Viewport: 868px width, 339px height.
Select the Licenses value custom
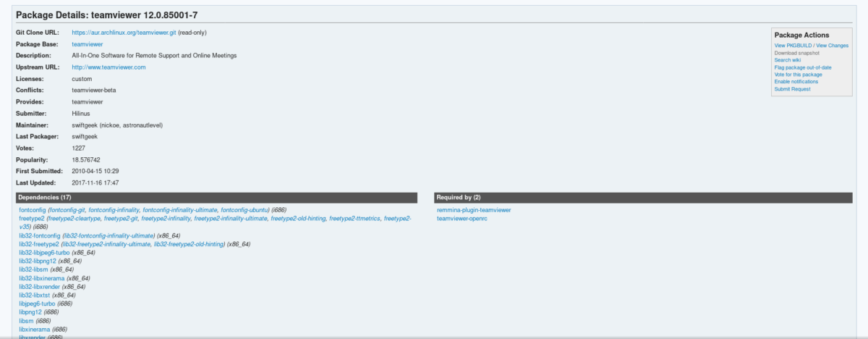click(x=82, y=79)
